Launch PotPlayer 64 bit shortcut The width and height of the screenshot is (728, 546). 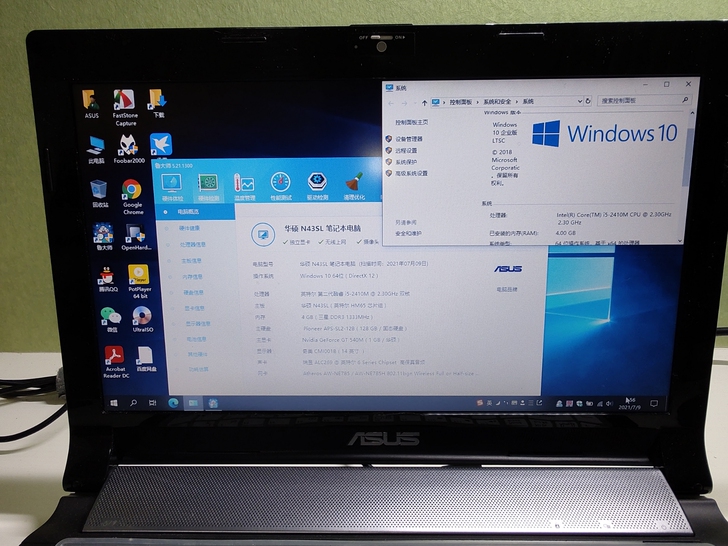[139, 281]
